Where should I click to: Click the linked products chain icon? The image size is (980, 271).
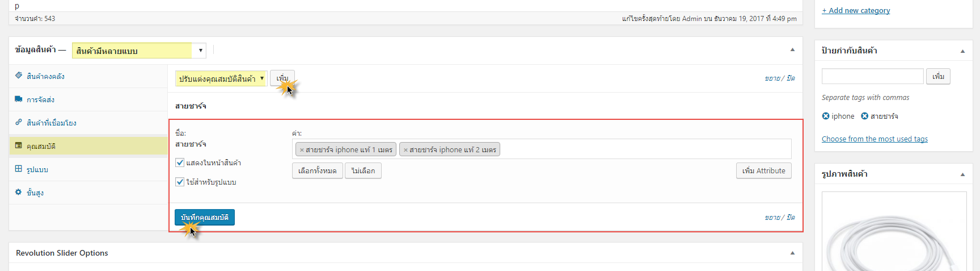(19, 122)
